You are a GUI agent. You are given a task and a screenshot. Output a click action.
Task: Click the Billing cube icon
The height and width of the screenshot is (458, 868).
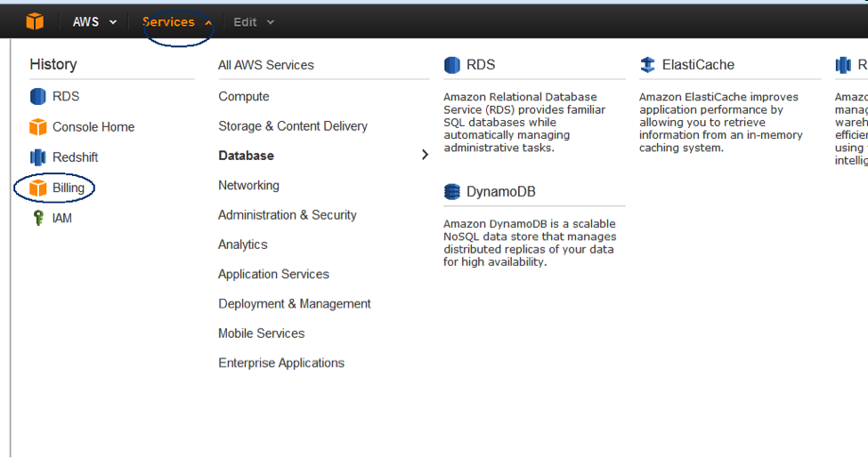click(x=37, y=188)
